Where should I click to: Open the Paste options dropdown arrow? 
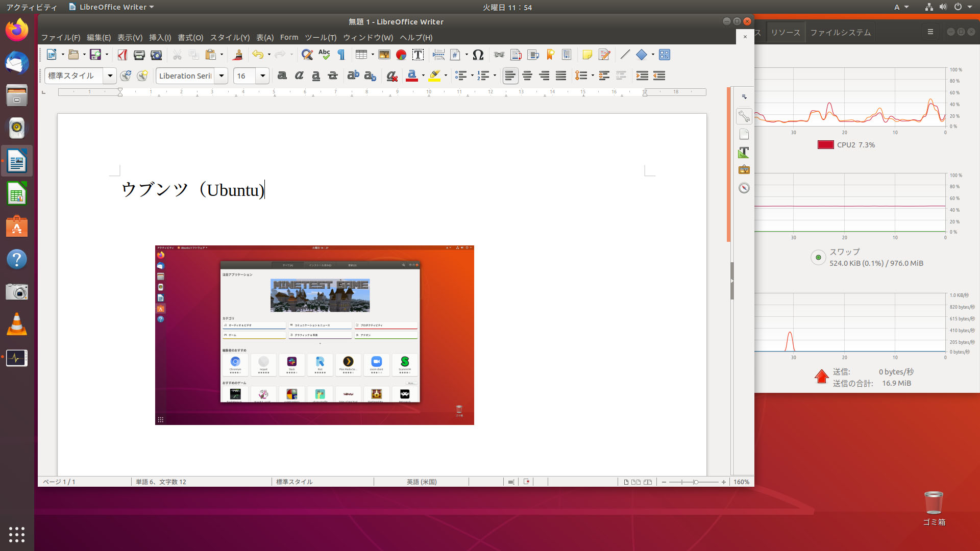coord(222,55)
